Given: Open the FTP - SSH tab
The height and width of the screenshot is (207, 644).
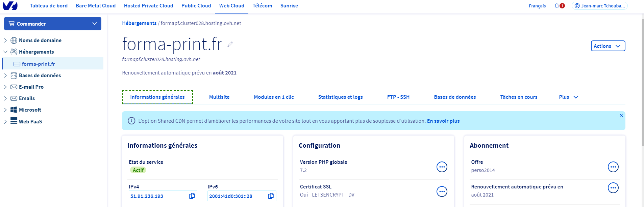Looking at the screenshot, I should 398,97.
